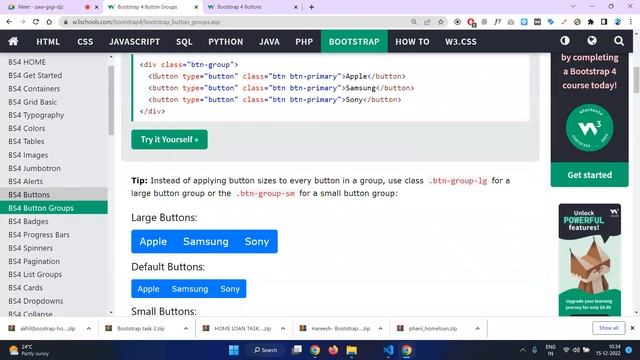
Task: Click the Unlock POWERFUL features ad
Action: tap(589, 260)
